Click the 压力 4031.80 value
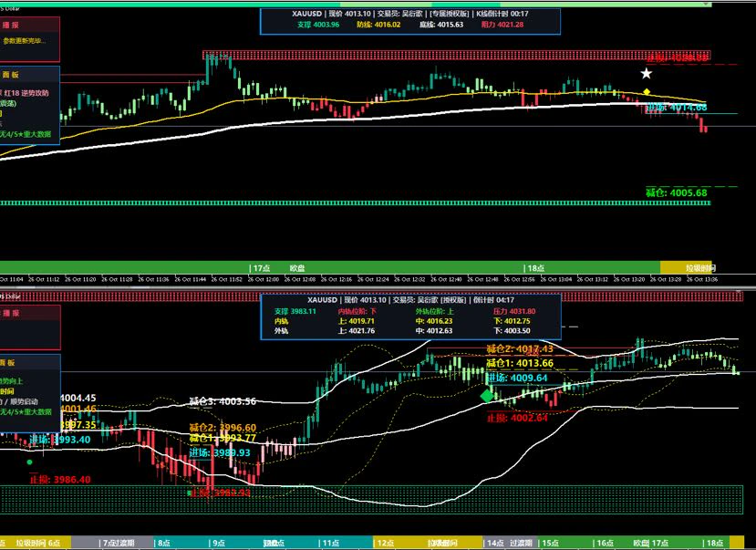The image size is (756, 550). point(514,311)
